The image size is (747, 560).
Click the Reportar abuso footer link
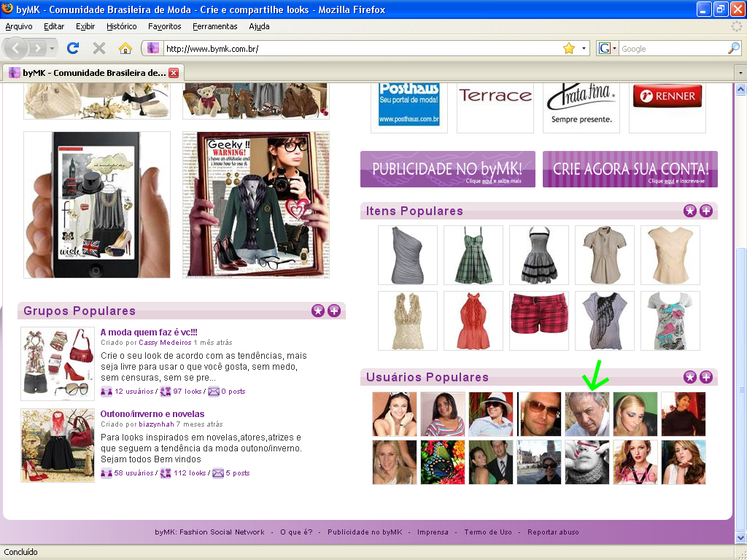coord(553,532)
